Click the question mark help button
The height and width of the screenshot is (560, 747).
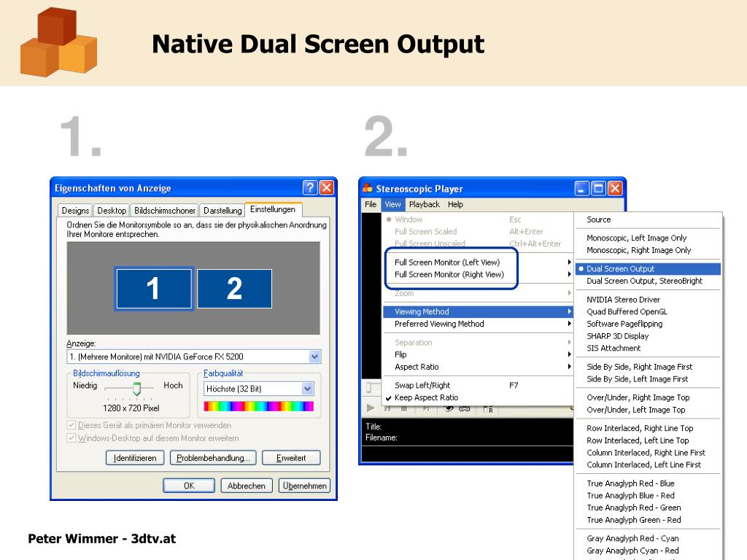pos(309,188)
